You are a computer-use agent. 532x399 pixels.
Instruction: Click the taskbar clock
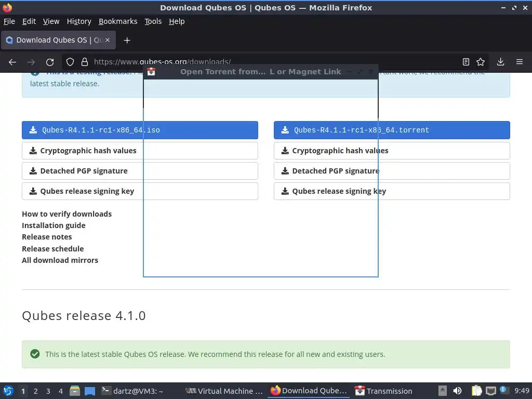click(x=522, y=391)
